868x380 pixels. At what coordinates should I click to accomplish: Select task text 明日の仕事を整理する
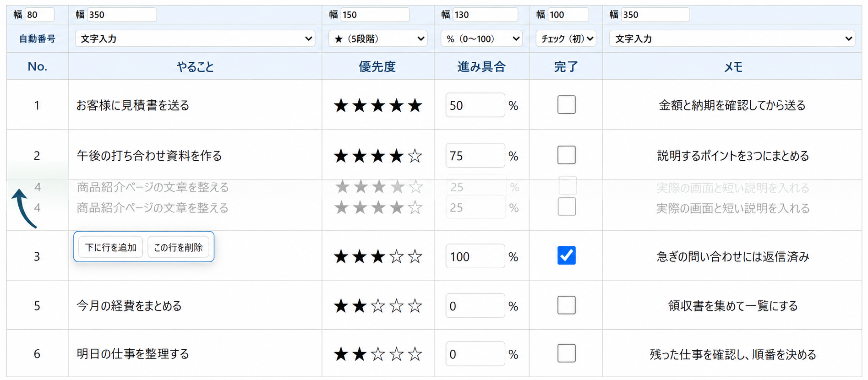coord(133,354)
